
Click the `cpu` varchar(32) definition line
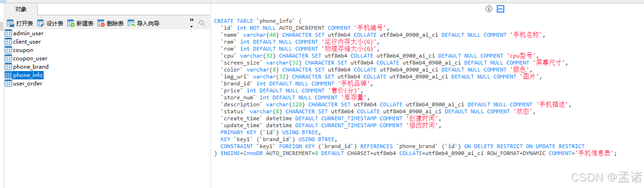(380, 56)
